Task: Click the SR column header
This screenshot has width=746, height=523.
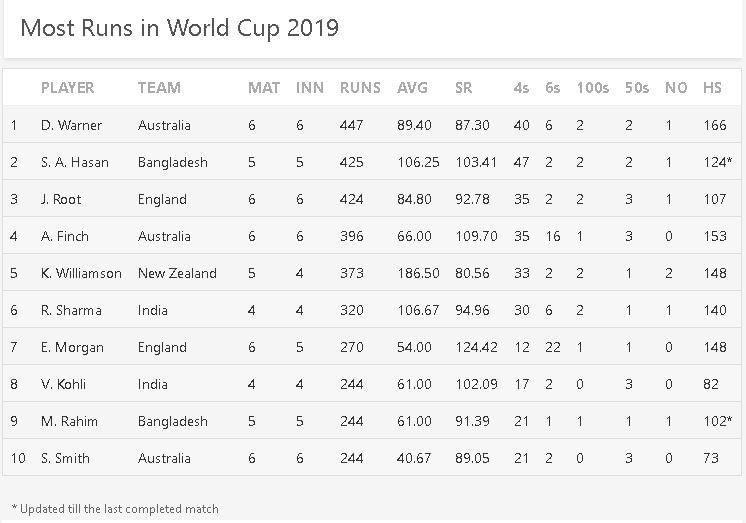Action: (464, 88)
